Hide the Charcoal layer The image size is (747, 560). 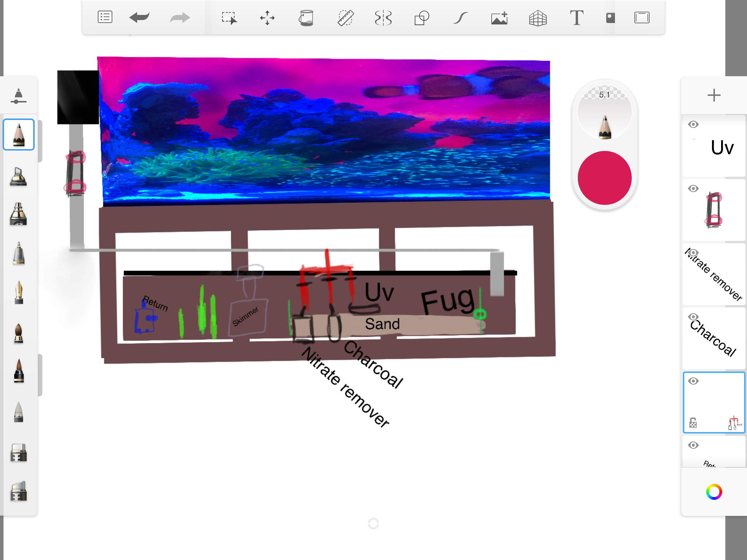coord(693,317)
